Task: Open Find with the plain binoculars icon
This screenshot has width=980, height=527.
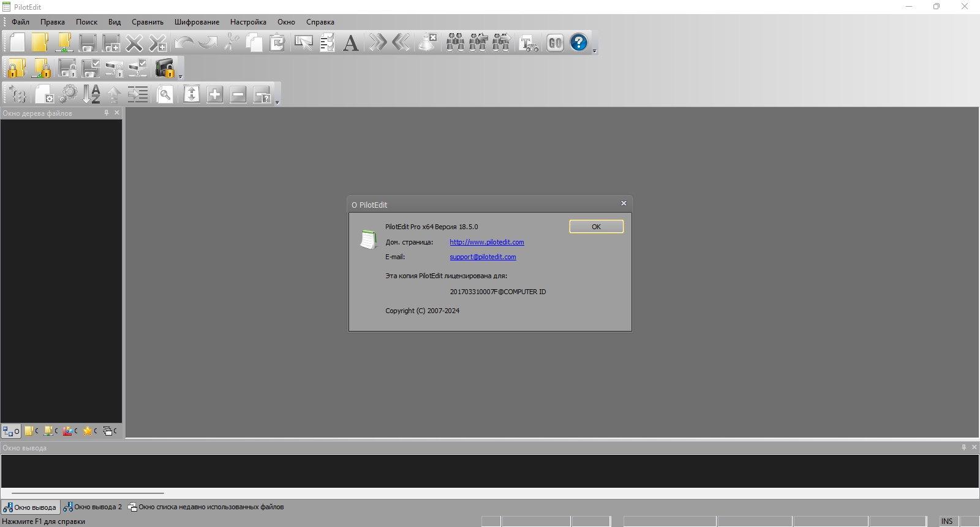Action: [x=455, y=42]
